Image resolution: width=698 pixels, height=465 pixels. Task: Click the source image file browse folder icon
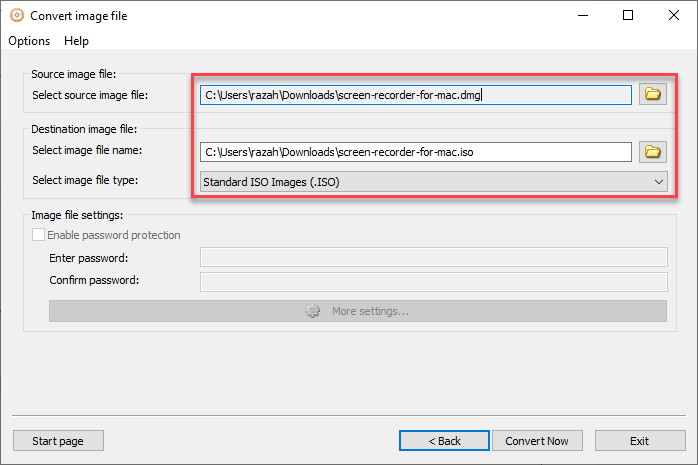(653, 94)
